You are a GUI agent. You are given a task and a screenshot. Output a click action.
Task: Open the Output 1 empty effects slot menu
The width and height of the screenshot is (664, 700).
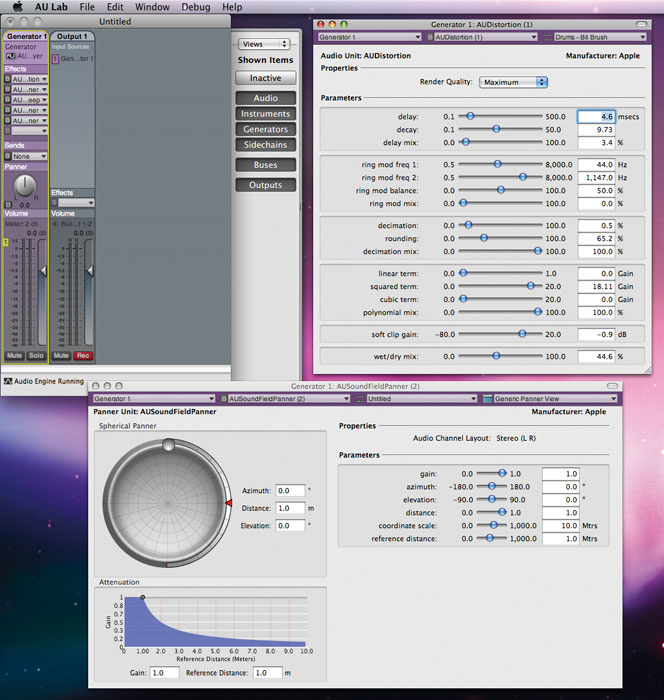76,203
